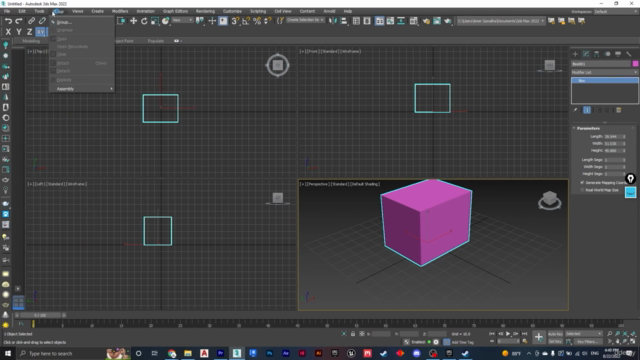The height and width of the screenshot is (360, 640).
Task: Select the Link tool (Select and Link)
Action: [x=31, y=21]
